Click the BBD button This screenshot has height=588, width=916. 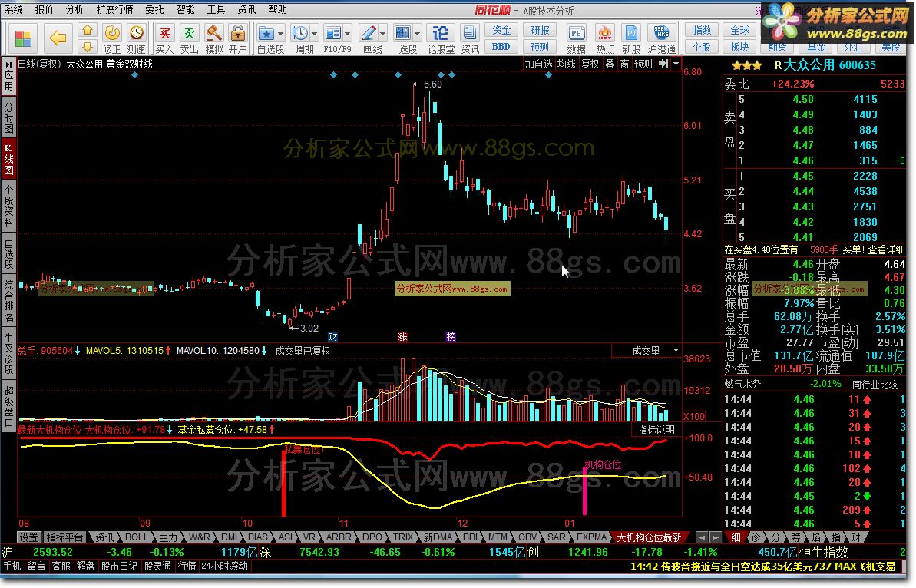pyautogui.click(x=501, y=46)
